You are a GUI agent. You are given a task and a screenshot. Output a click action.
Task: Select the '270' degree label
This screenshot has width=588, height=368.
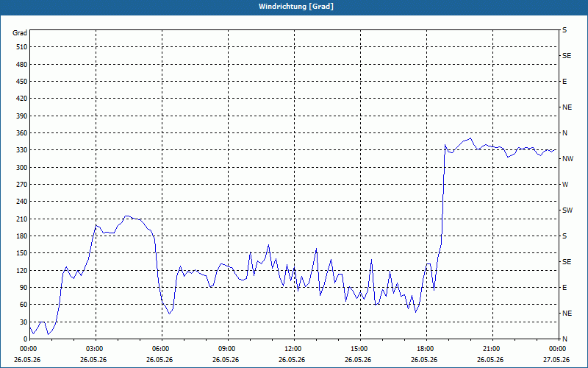22,185
